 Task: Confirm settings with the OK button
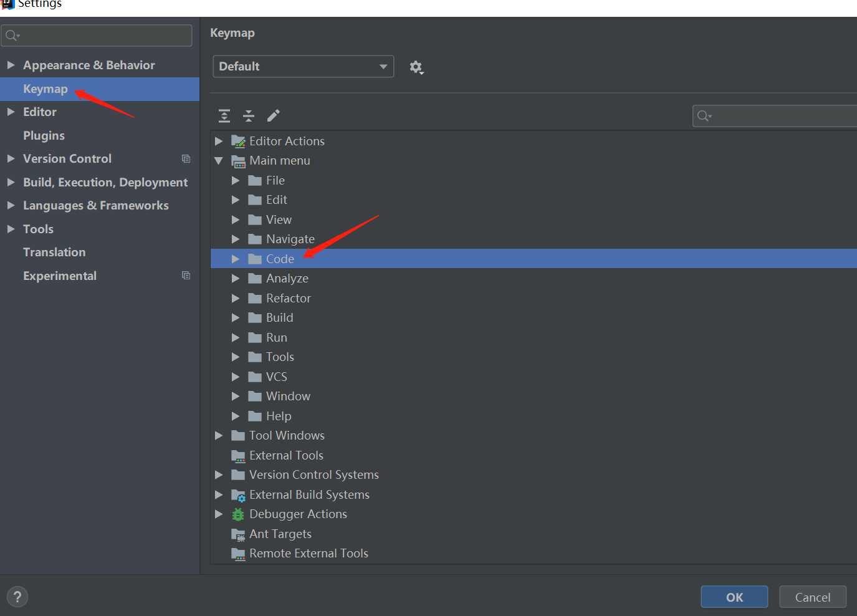(x=734, y=597)
